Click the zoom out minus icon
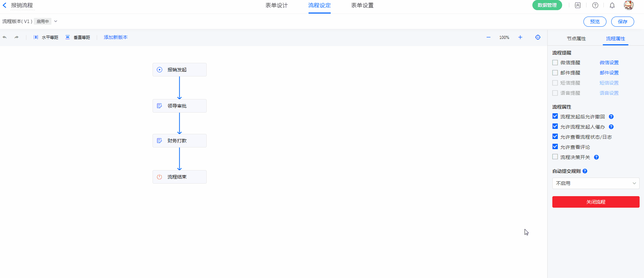The width and height of the screenshot is (644, 278). 488,38
